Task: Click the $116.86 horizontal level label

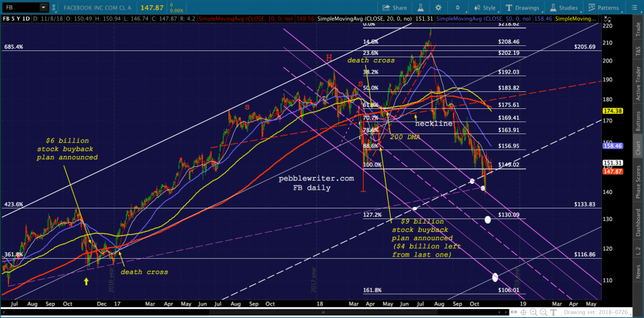Action: pos(584,255)
